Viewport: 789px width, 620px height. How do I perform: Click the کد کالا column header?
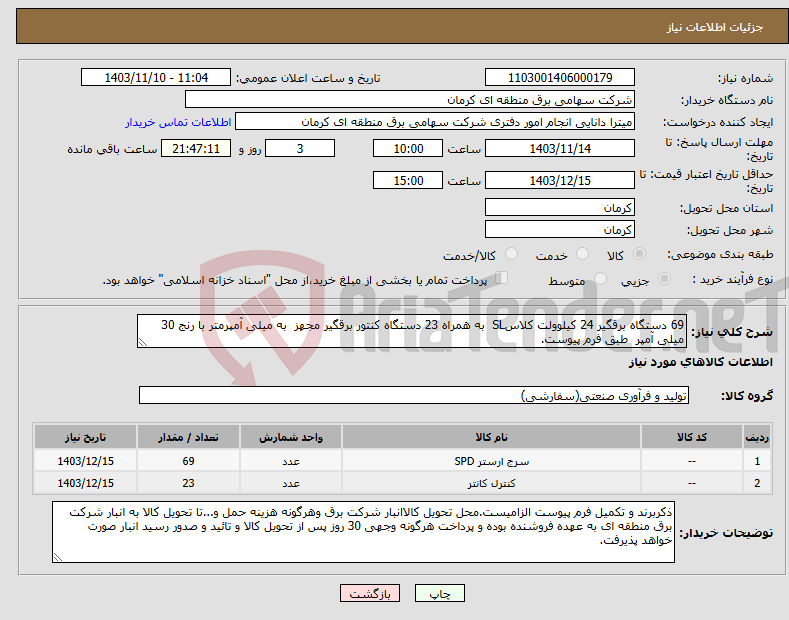pyautogui.click(x=692, y=437)
